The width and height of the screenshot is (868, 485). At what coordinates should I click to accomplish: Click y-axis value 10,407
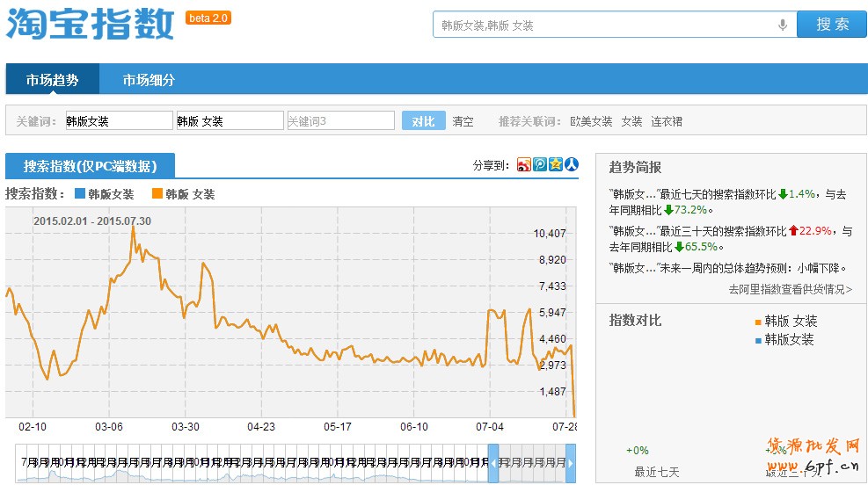550,234
